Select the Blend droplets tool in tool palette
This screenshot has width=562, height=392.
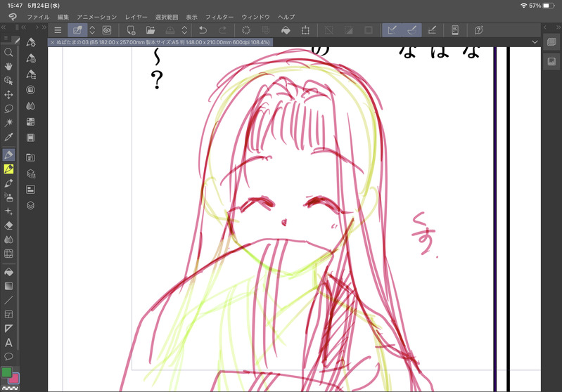(8, 240)
